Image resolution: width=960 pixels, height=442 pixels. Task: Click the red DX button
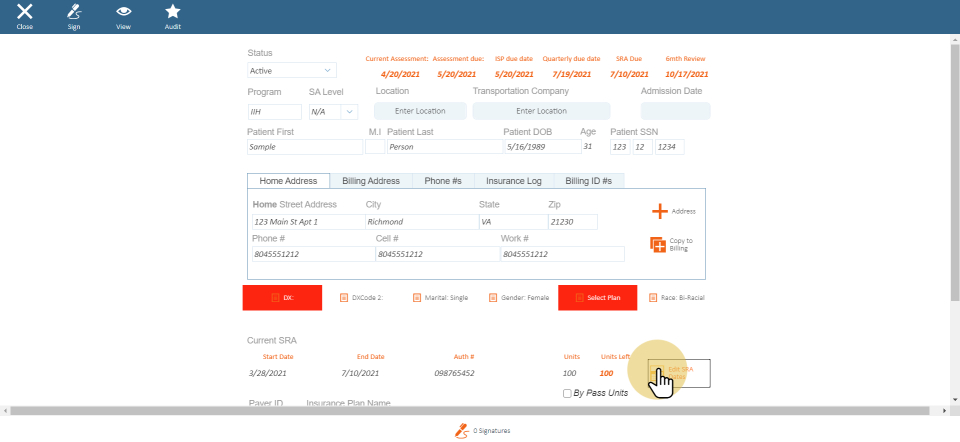pyautogui.click(x=282, y=297)
